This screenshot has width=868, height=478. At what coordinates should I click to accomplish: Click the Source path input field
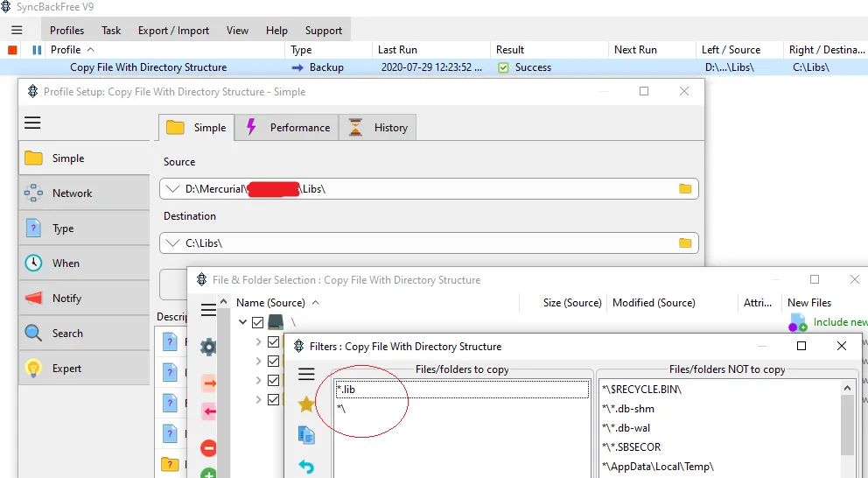429,189
